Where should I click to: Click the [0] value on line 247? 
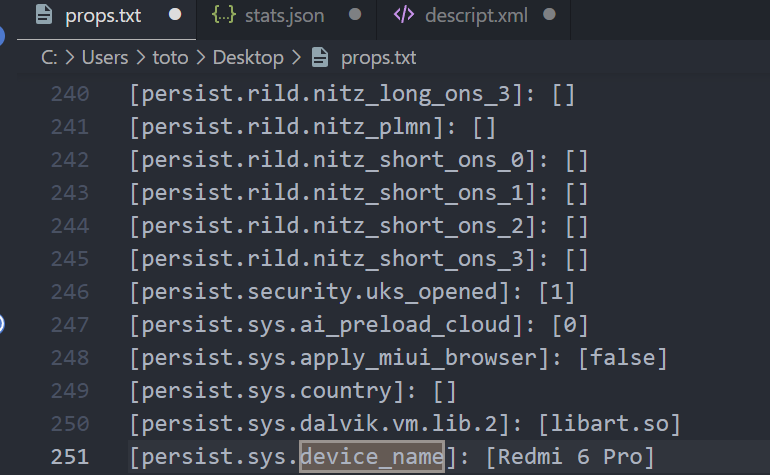(570, 325)
